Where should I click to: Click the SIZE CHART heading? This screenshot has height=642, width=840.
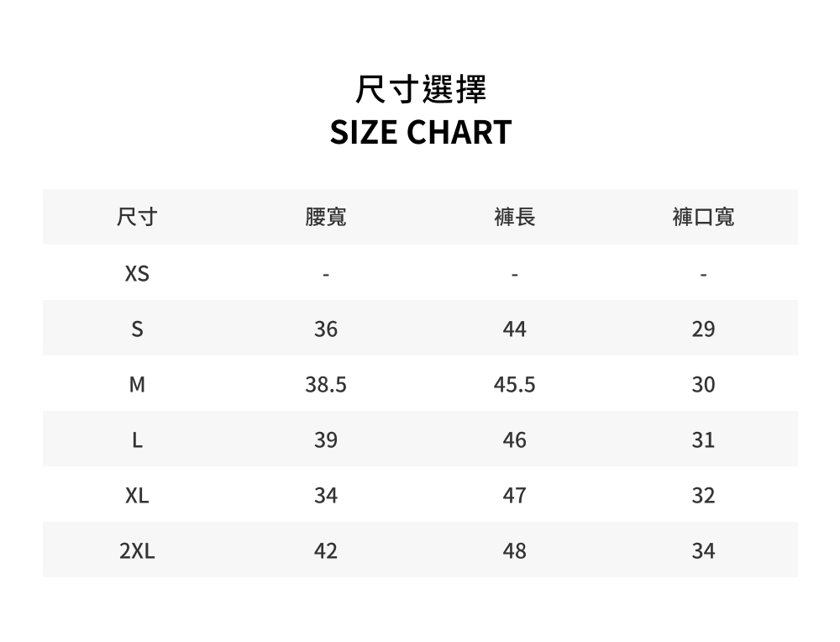pyautogui.click(x=420, y=133)
